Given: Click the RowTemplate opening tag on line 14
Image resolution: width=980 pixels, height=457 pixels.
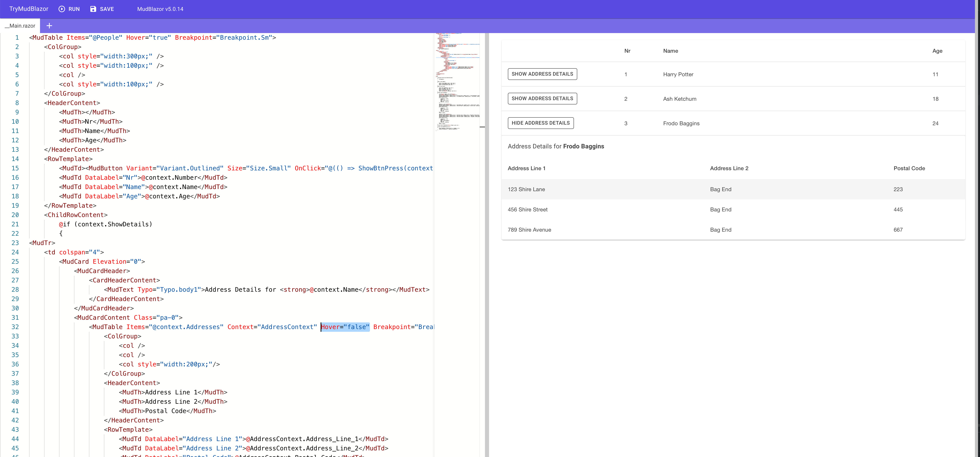Looking at the screenshot, I should coord(68,159).
